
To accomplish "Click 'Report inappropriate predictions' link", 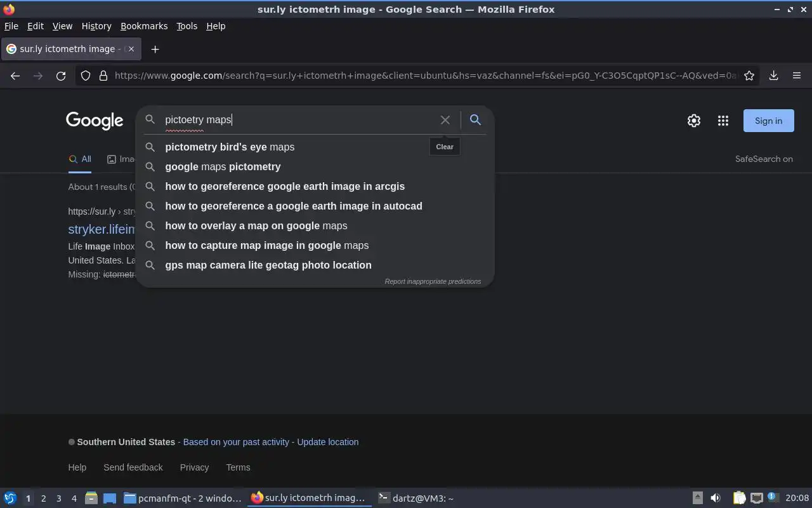I will [433, 281].
